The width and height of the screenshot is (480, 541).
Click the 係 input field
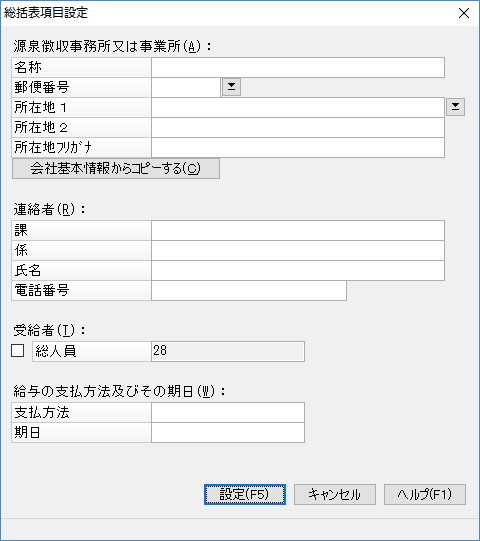(x=298, y=250)
